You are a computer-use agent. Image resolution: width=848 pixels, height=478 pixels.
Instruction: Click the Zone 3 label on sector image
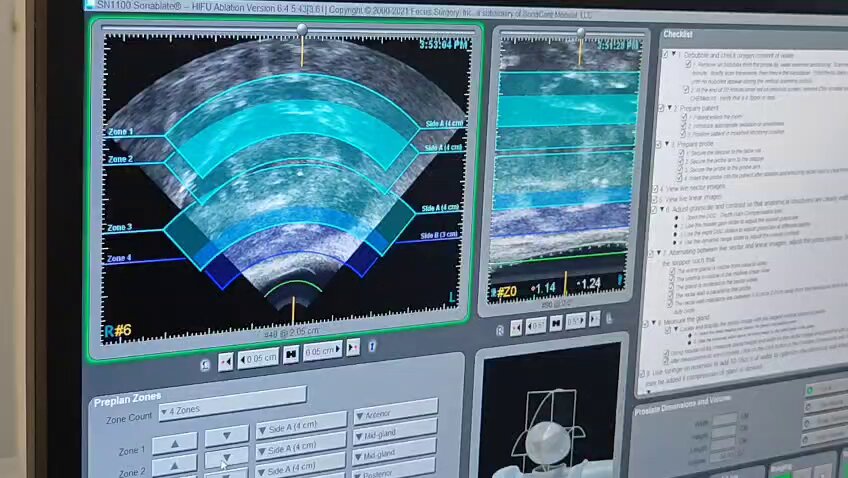point(120,227)
